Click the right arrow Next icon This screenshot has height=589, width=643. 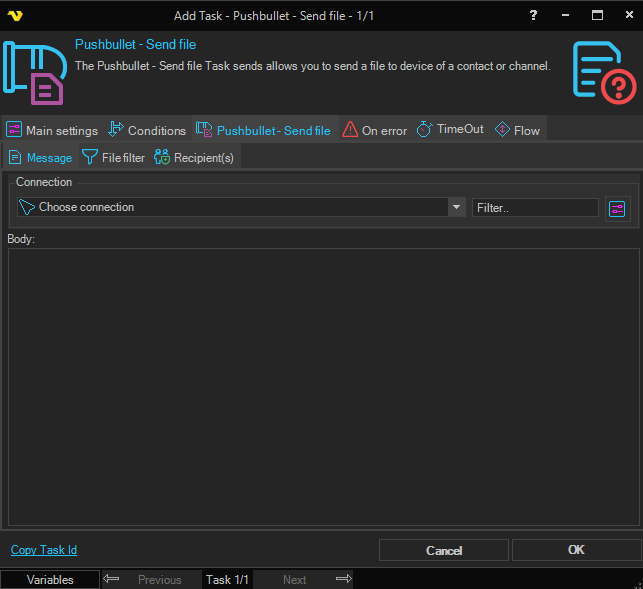tap(343, 579)
